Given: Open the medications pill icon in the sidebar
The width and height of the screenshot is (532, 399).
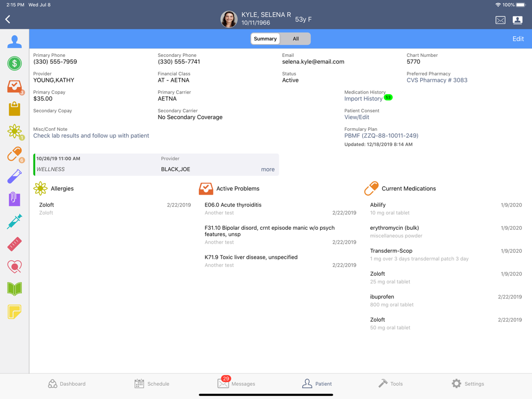Looking at the screenshot, I should point(14,154).
